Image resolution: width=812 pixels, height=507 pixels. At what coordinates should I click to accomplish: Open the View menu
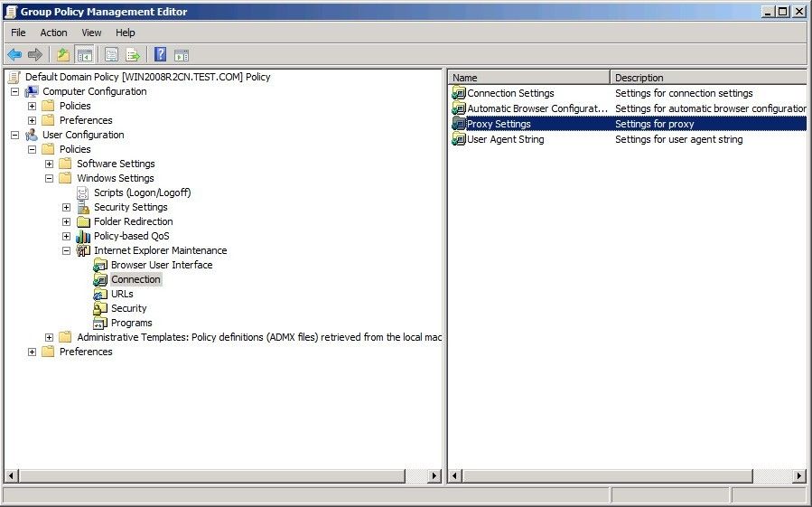pyautogui.click(x=91, y=33)
